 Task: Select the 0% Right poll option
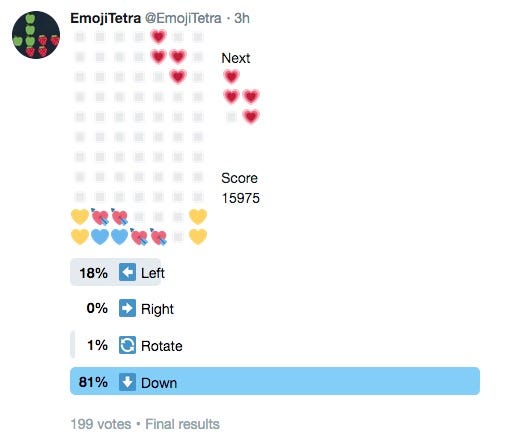[130, 308]
